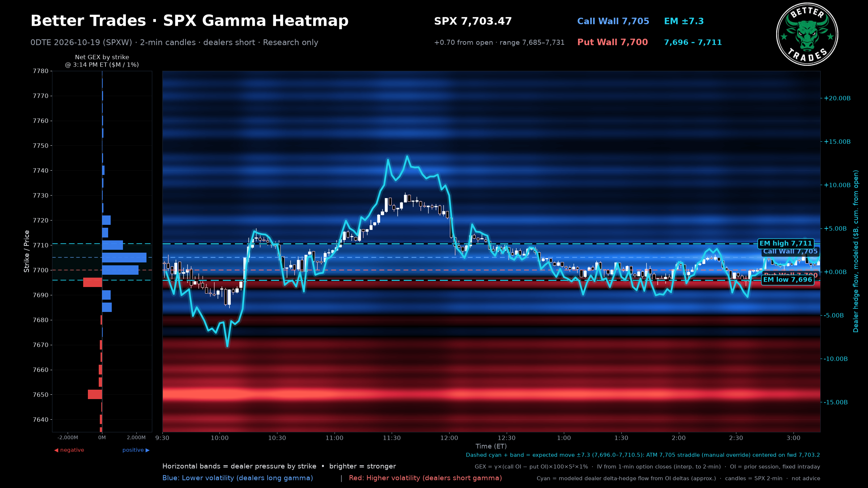Click the blue GEX bar at strike 7720
This screenshot has height=488, width=868.
pyautogui.click(x=106, y=220)
